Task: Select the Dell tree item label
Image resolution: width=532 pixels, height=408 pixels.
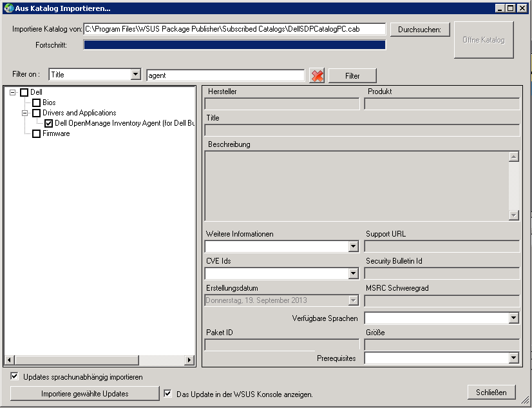Action: [x=36, y=92]
